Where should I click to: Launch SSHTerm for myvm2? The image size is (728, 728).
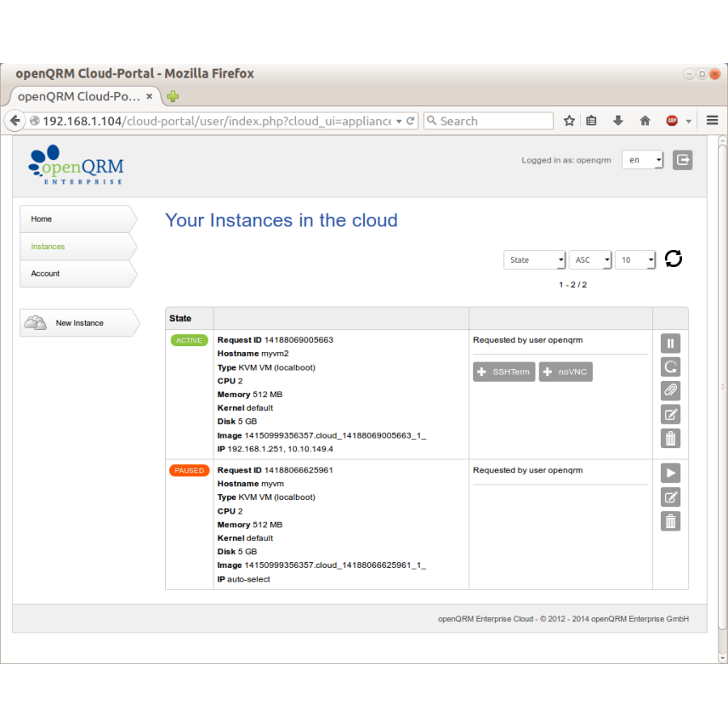coord(504,372)
